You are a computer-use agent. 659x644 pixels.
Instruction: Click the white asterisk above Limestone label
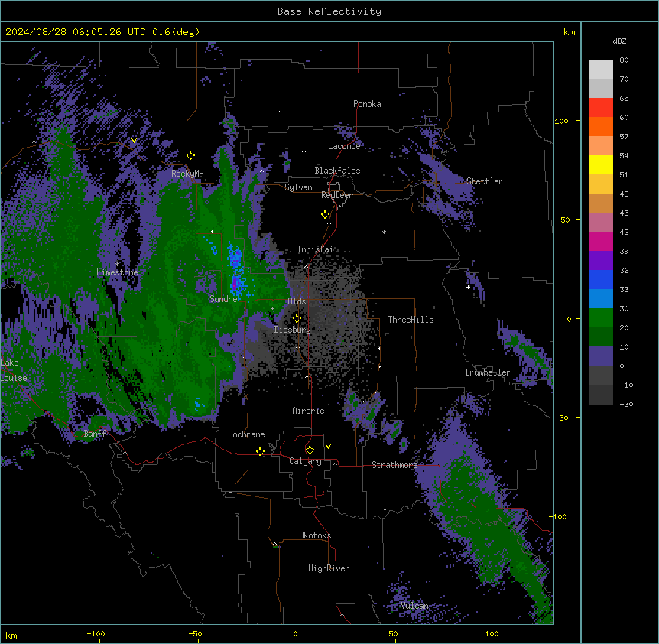point(117,264)
